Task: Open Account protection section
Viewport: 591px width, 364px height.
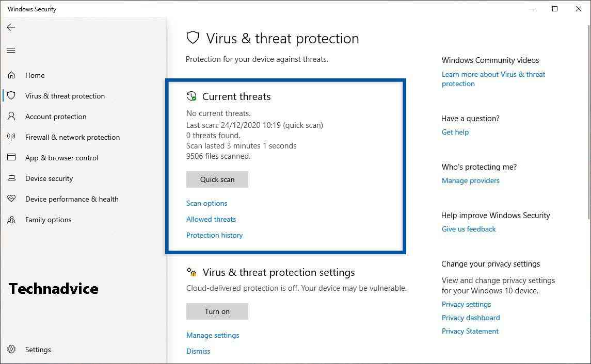Action: point(56,117)
